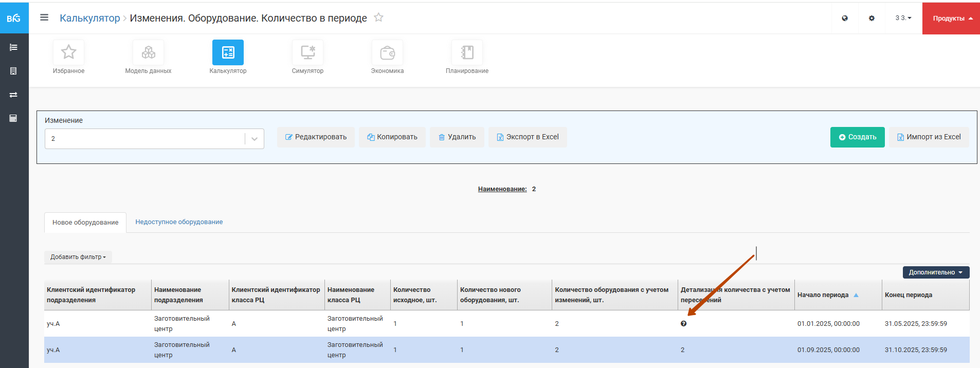
Task: Click Импорт из Excel button
Action: pos(929,137)
